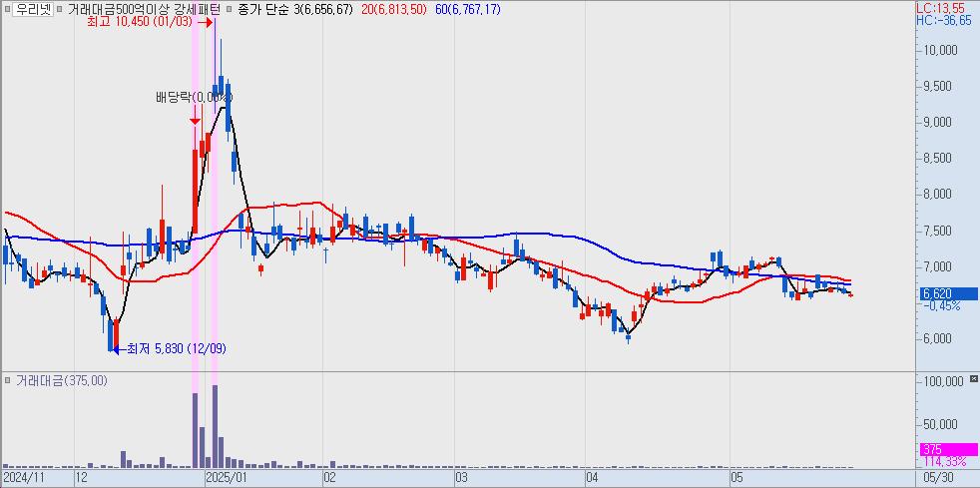This screenshot has height=488, width=980.
Task: Click the tallest volume bar in early January
Action: click(x=215, y=426)
